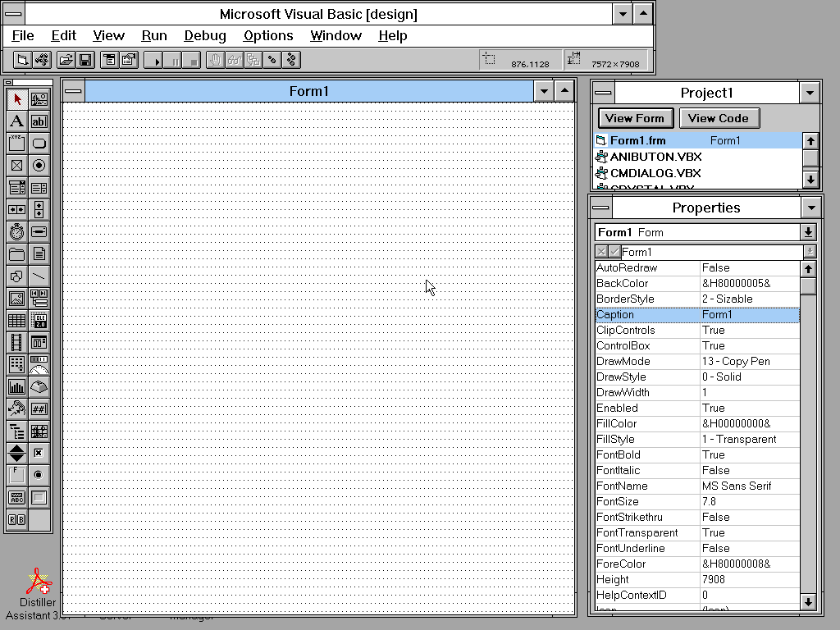
Task: Click the New Module toolbar icon
Action: pyautogui.click(x=42, y=59)
